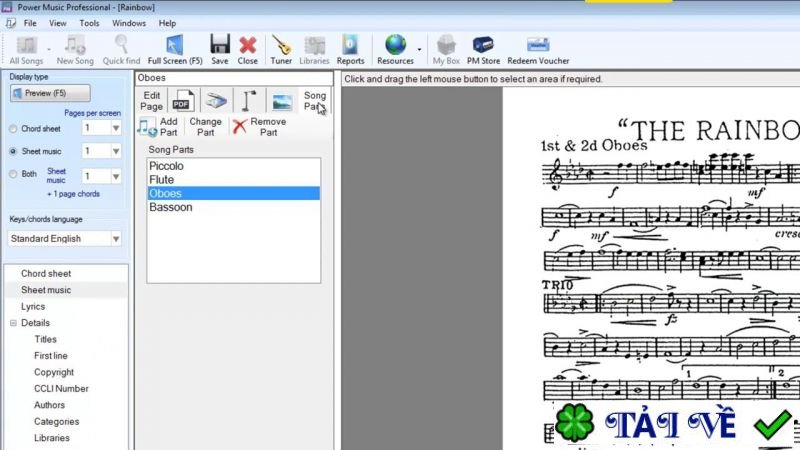Screen dimensions: 800x450
Task: Visit the PM Store
Action: (x=483, y=51)
